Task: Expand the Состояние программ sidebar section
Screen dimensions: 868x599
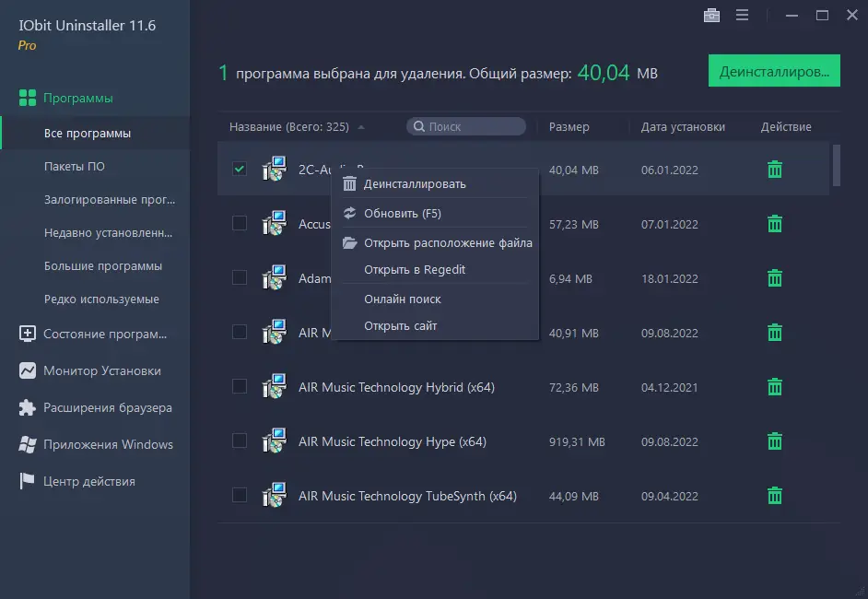Action: click(26, 334)
